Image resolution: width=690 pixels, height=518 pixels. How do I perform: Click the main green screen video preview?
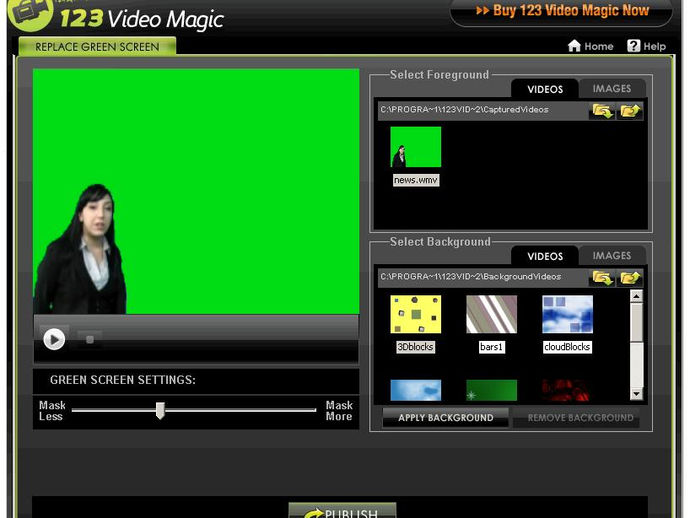[196, 191]
